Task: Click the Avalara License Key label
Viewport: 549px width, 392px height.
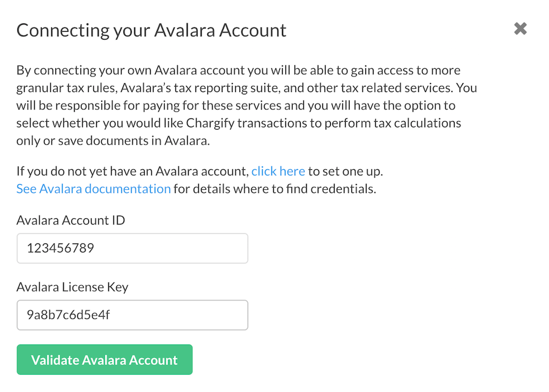Action: click(x=73, y=287)
